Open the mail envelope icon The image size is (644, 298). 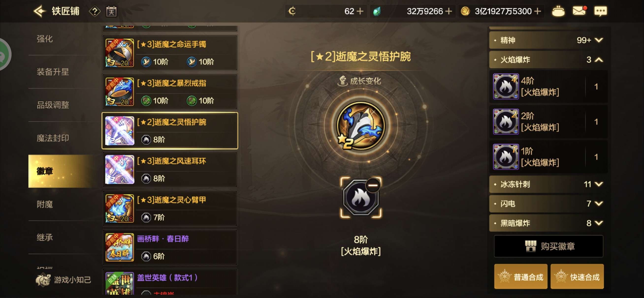coord(579,11)
